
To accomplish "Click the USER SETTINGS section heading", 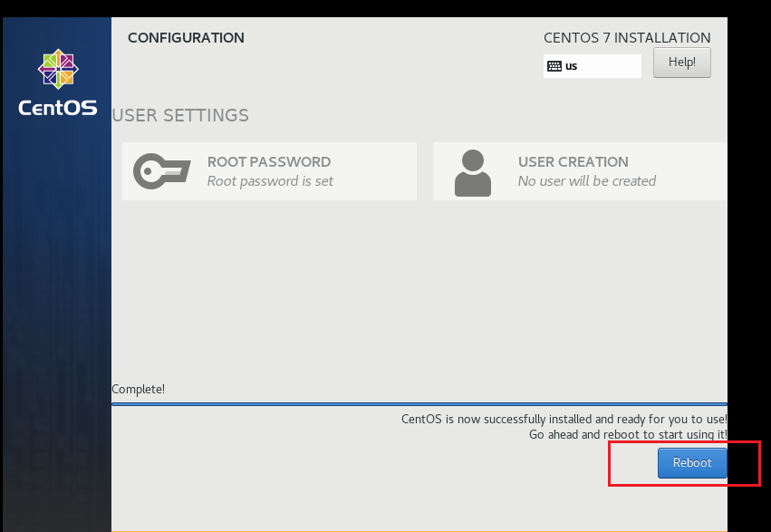I will click(180, 115).
